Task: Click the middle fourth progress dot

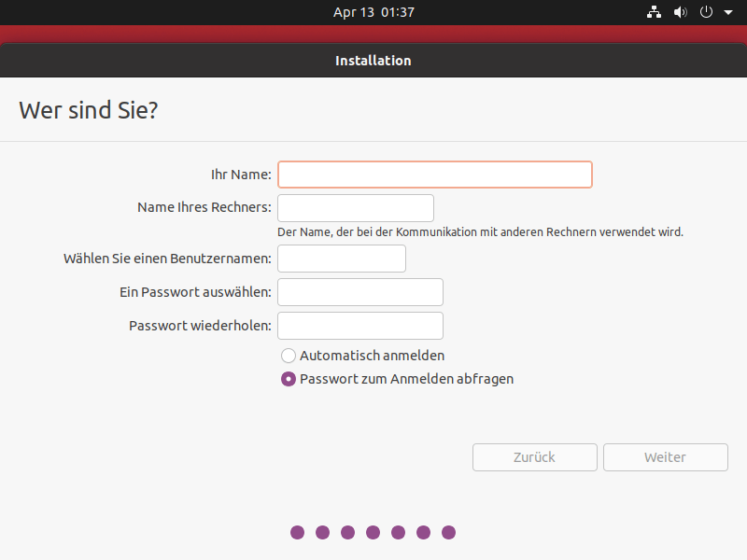Action: tap(373, 533)
